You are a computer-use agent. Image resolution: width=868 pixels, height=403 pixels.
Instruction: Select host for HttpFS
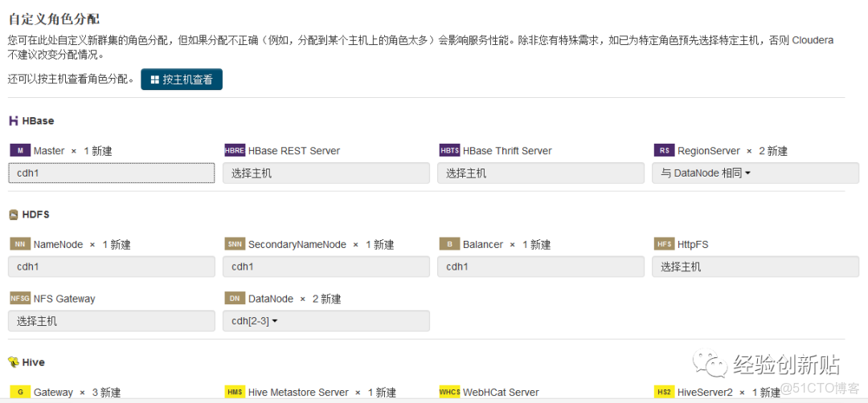755,267
